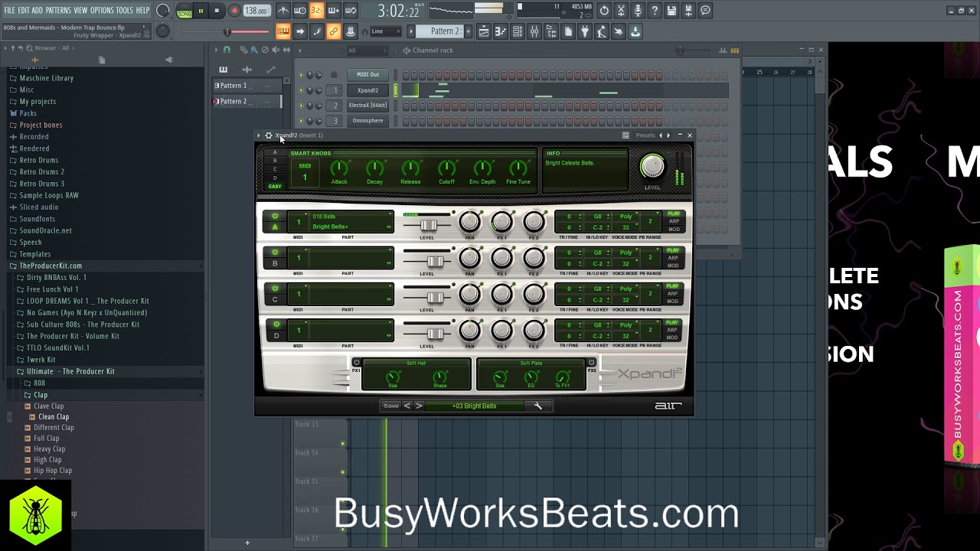The width and height of the screenshot is (980, 551).
Task: Select the Electrax channel button
Action: 367,105
